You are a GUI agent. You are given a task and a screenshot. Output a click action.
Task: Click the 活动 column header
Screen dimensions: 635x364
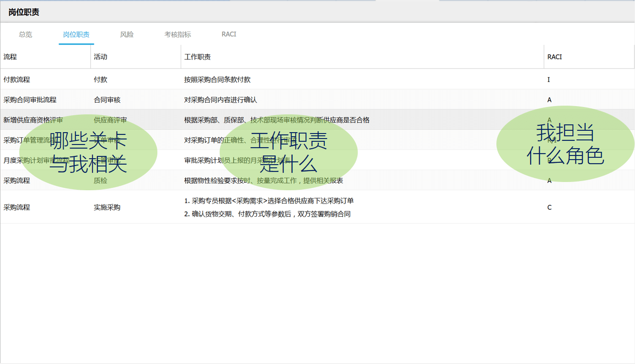pos(101,57)
